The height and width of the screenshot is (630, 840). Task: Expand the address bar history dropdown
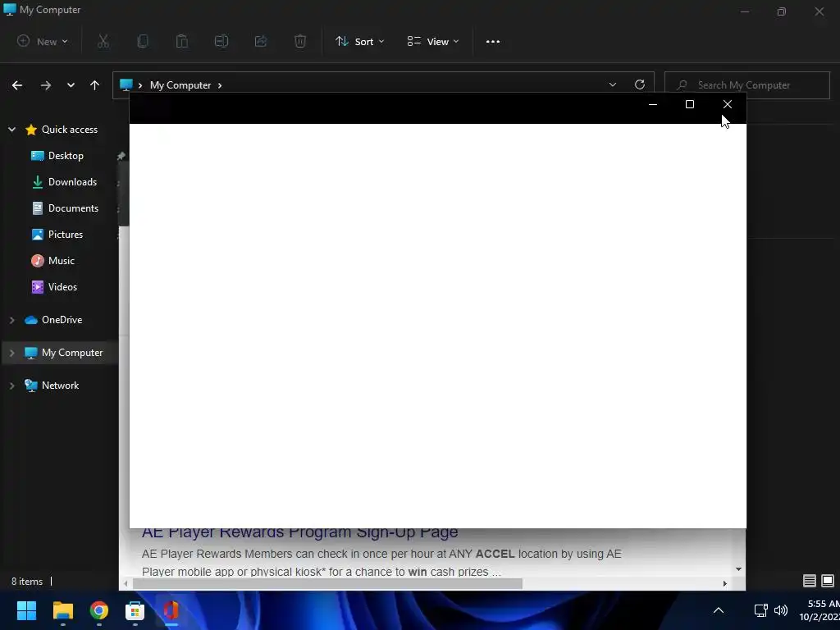[x=612, y=84]
